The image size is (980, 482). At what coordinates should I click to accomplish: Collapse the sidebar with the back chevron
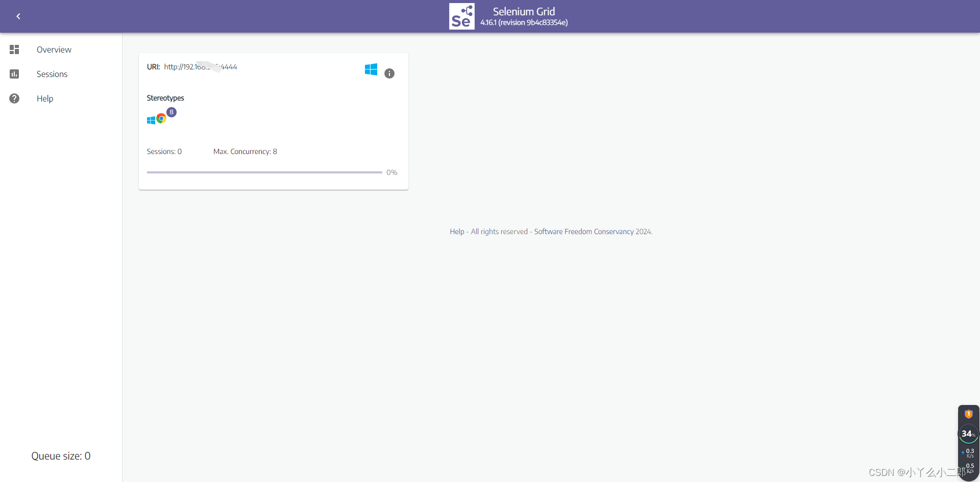coord(18,16)
